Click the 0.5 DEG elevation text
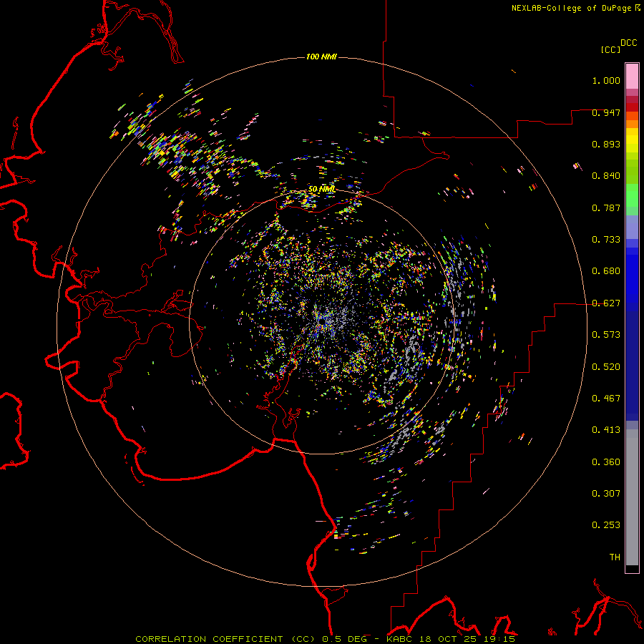The height and width of the screenshot is (644, 644). (x=345, y=639)
